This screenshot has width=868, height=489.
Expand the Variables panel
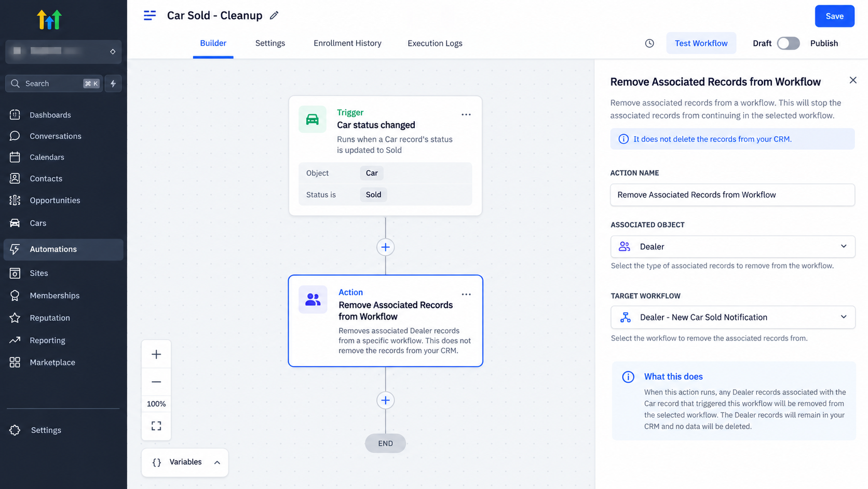(185, 462)
